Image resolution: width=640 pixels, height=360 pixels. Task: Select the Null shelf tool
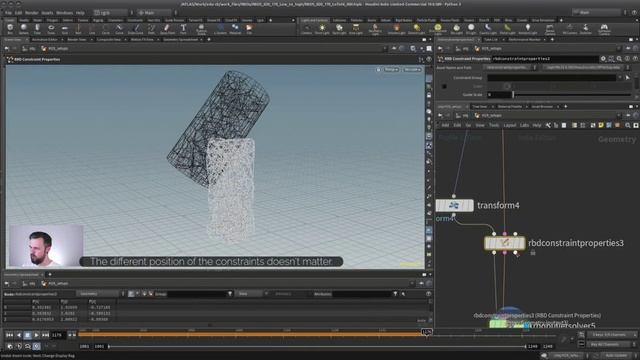[x=78, y=29]
